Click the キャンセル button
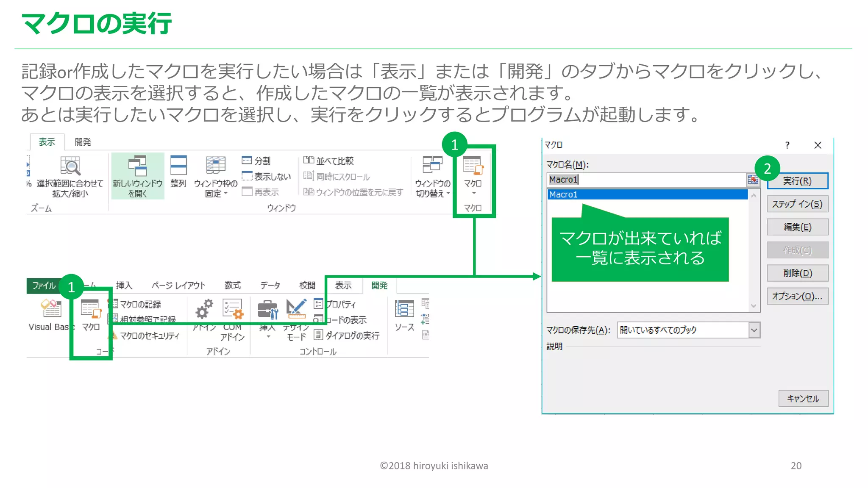 click(803, 399)
